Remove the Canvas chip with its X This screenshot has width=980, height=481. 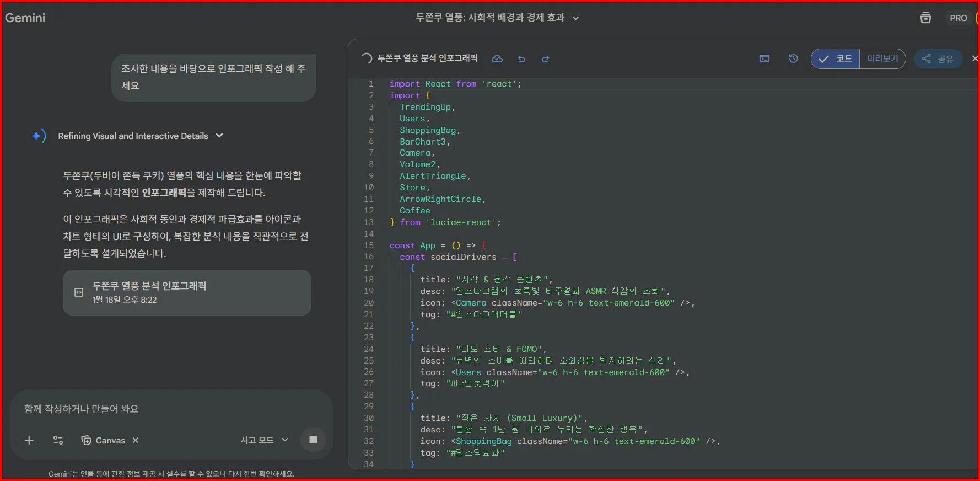(x=136, y=440)
